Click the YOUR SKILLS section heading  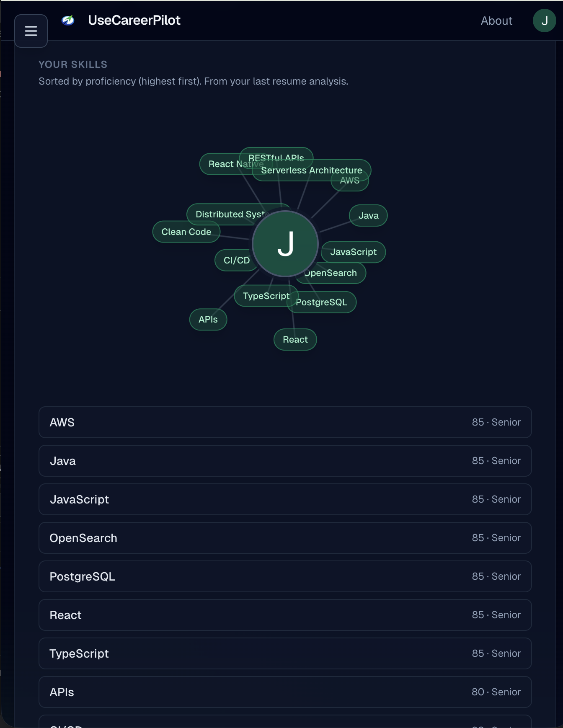point(73,64)
